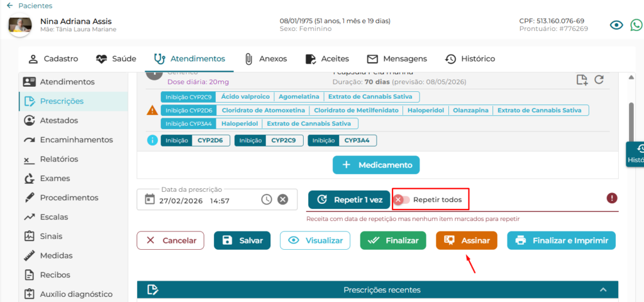The height and width of the screenshot is (302, 644).
Task: Click the Repetir 1 vez button
Action: pos(349,199)
